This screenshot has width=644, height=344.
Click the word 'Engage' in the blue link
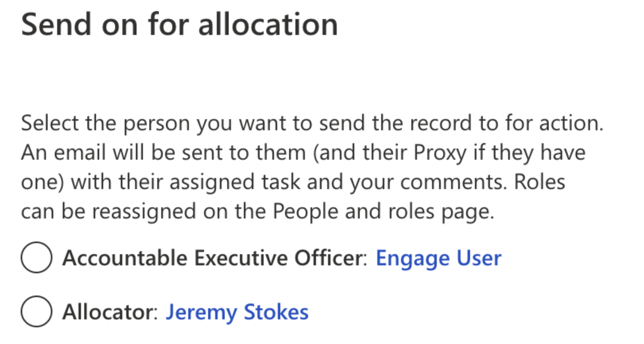click(413, 259)
